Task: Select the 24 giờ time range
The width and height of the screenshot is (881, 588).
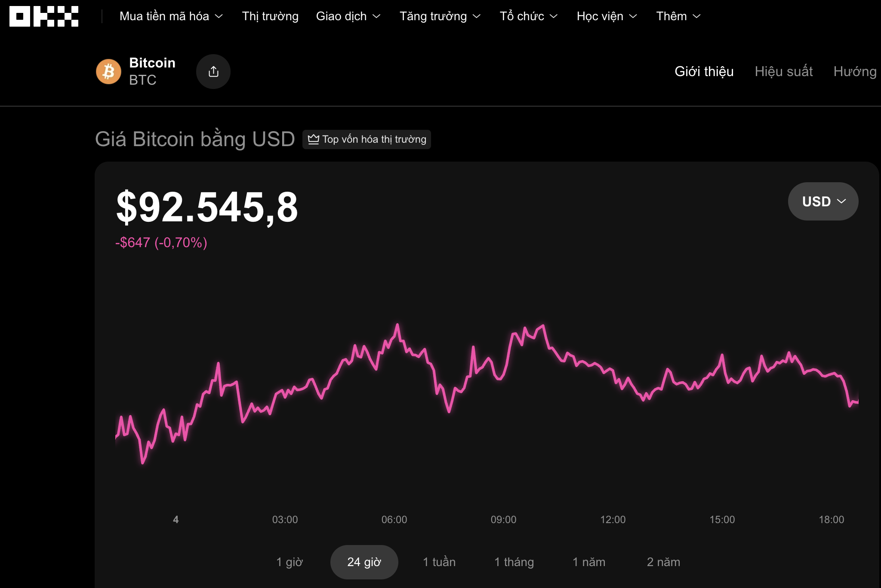Action: click(364, 562)
